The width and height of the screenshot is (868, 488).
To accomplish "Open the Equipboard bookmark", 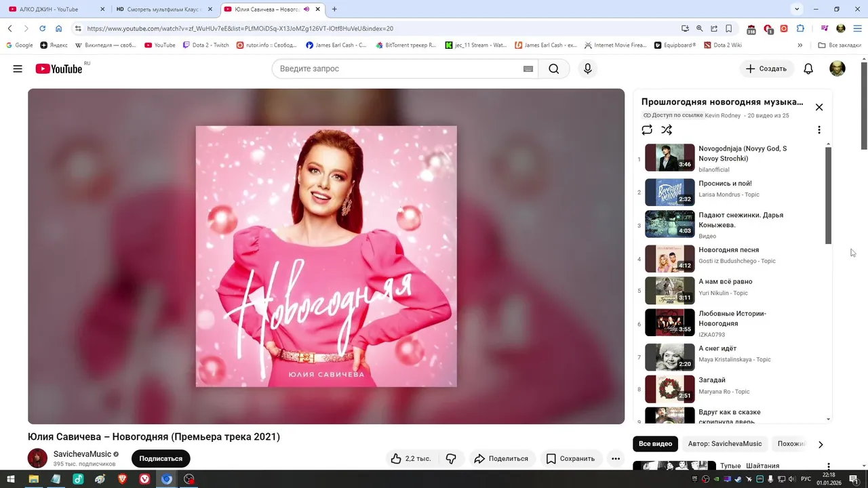I will (675, 45).
